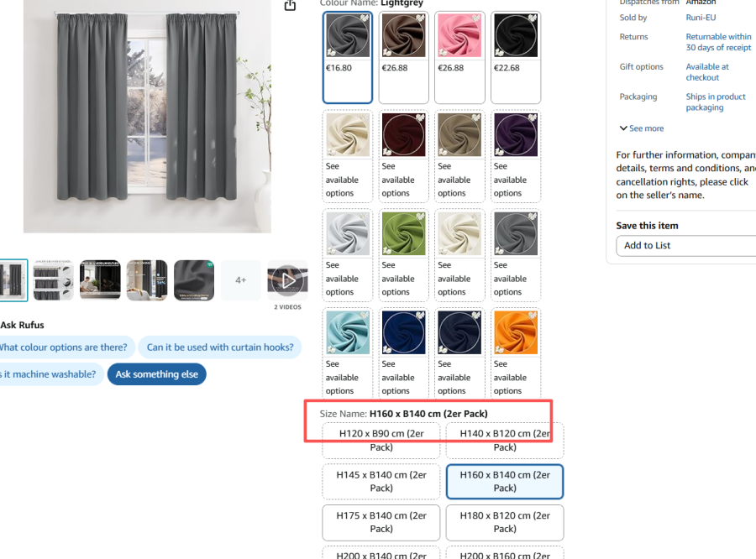The width and height of the screenshot is (756, 559).
Task: Open the Ships in product packaging link
Action: point(716,102)
